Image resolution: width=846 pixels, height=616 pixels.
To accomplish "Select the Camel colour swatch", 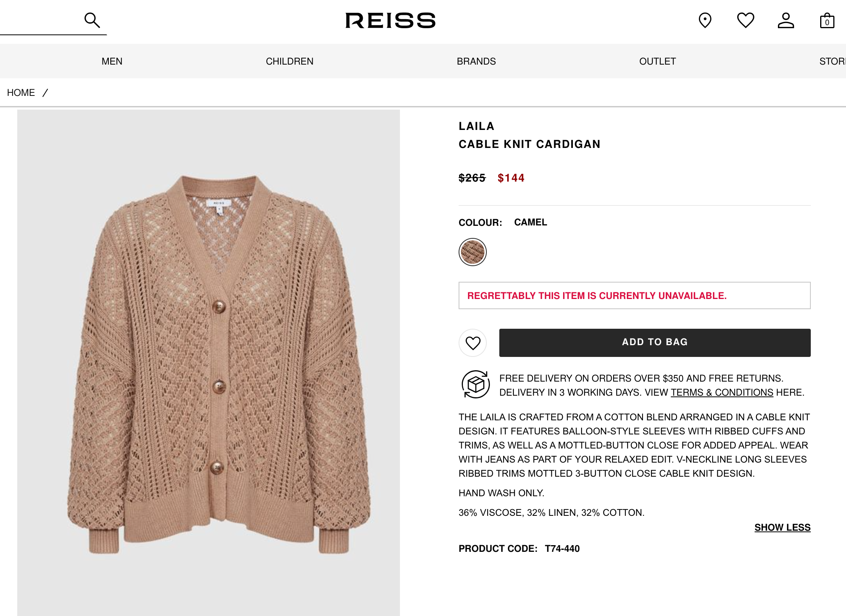I will pos(472,252).
